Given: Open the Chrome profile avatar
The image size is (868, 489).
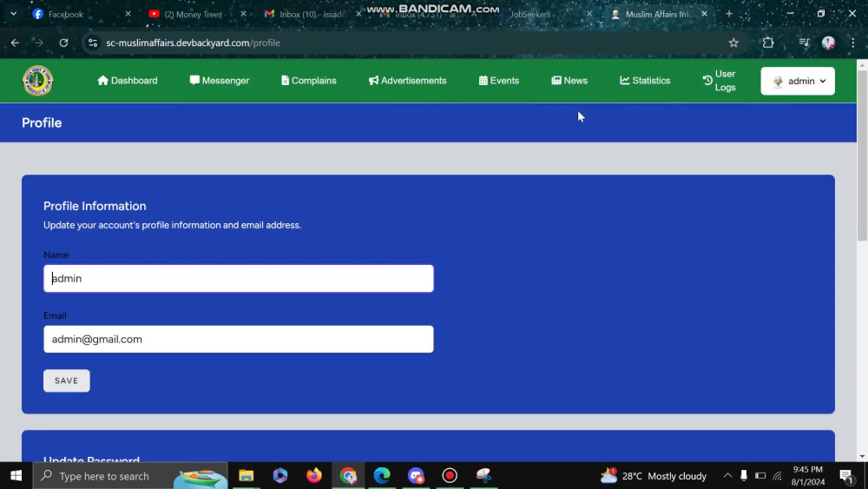Looking at the screenshot, I should (x=828, y=43).
